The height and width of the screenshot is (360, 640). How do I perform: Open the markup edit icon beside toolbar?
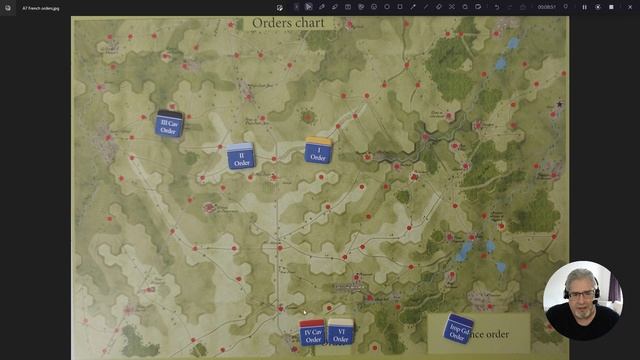coord(280,7)
